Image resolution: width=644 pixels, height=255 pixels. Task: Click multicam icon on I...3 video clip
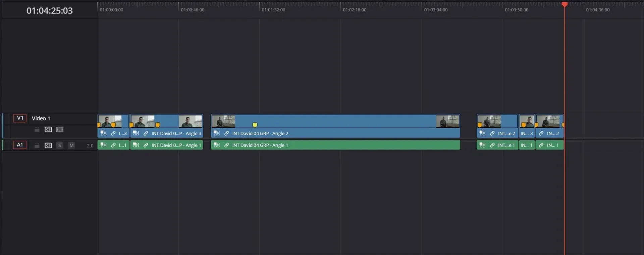[x=104, y=133]
